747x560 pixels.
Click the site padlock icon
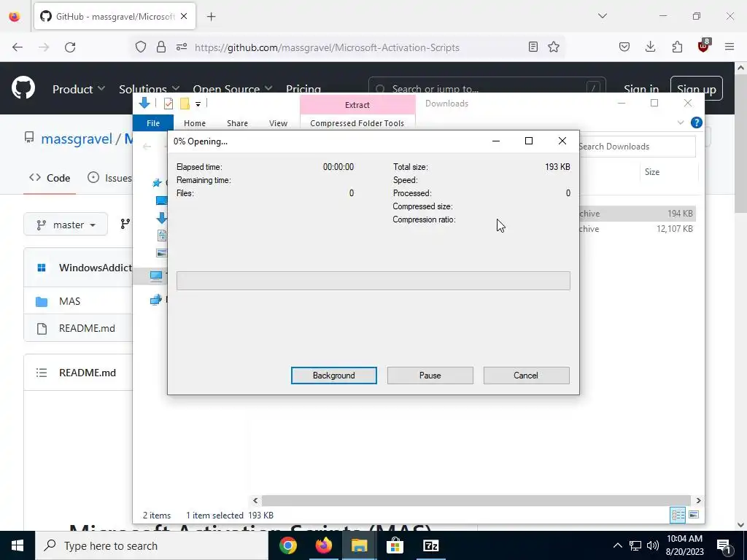coord(161,47)
